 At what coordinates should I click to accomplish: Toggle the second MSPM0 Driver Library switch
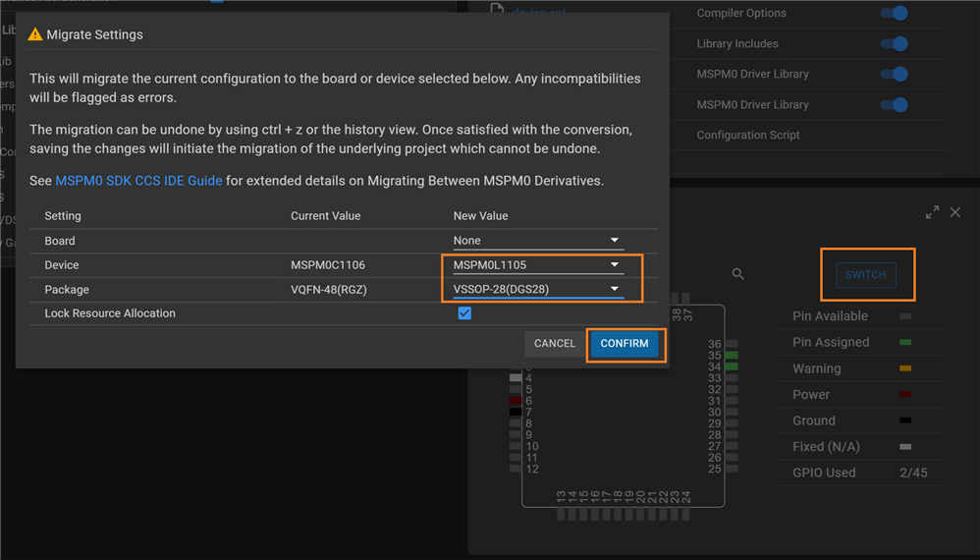point(895,104)
